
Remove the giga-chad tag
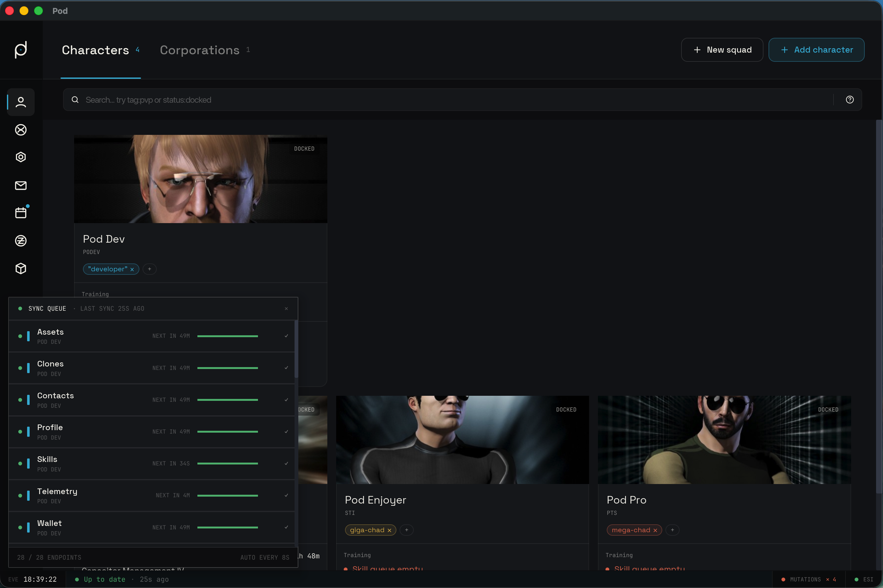tap(389, 530)
